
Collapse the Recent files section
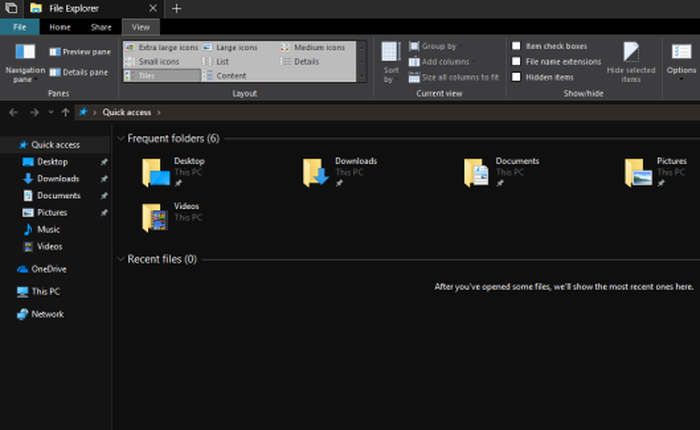click(x=121, y=259)
